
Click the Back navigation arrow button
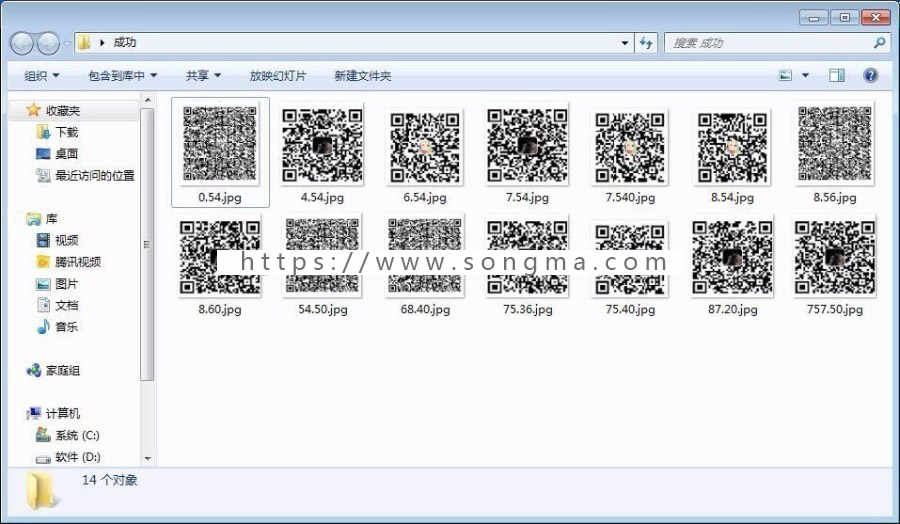click(22, 43)
